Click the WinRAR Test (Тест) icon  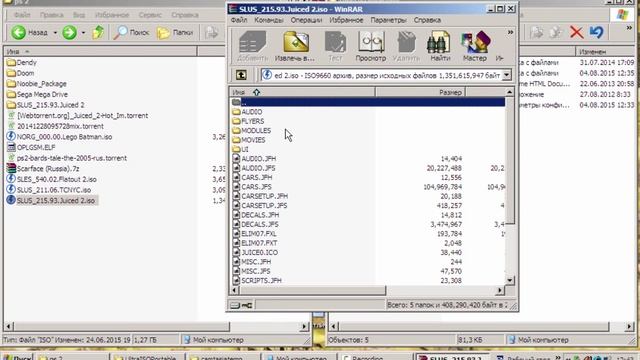(x=335, y=46)
